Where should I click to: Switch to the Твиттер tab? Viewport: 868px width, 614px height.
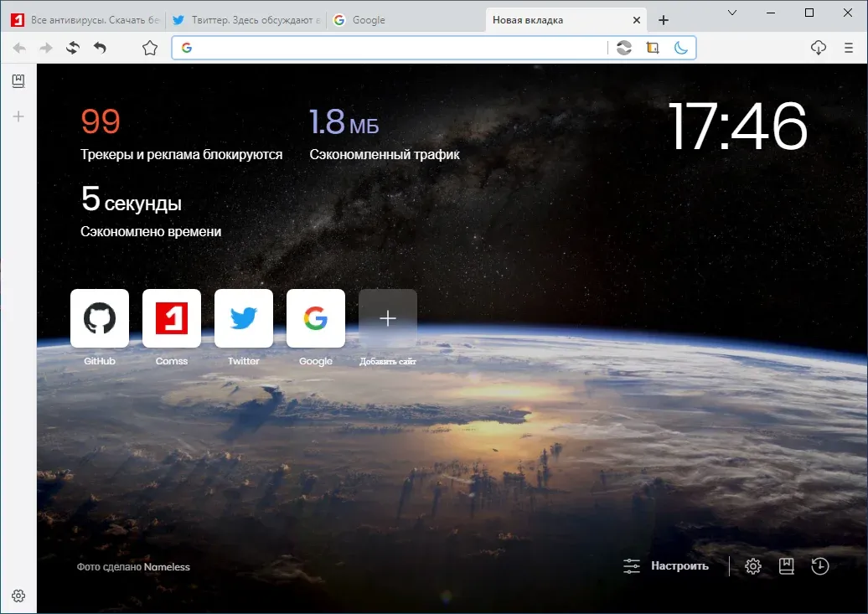point(245,20)
